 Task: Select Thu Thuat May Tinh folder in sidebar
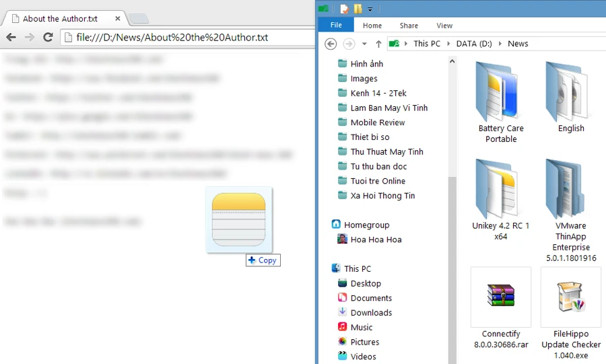[x=386, y=152]
